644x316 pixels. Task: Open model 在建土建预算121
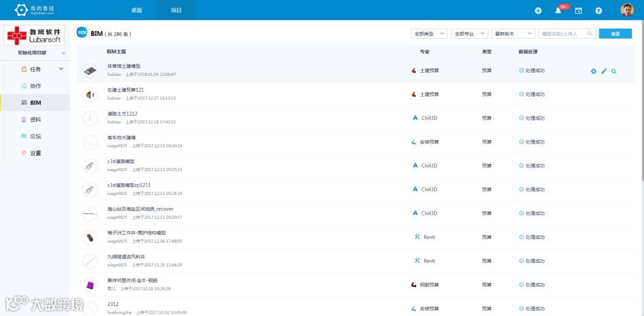point(126,89)
